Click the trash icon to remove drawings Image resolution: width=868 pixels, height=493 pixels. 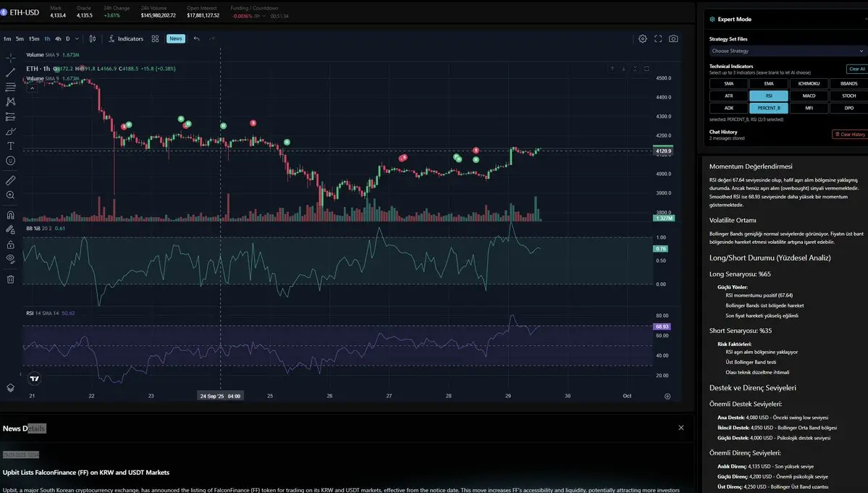tap(11, 279)
